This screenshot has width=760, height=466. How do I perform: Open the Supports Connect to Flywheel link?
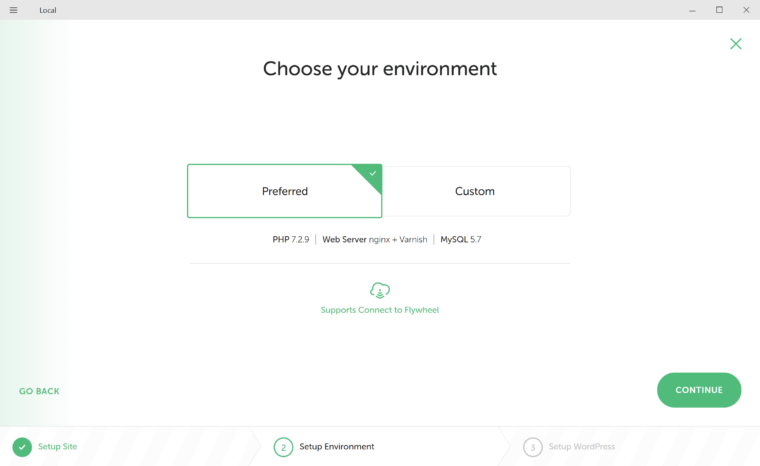click(380, 310)
